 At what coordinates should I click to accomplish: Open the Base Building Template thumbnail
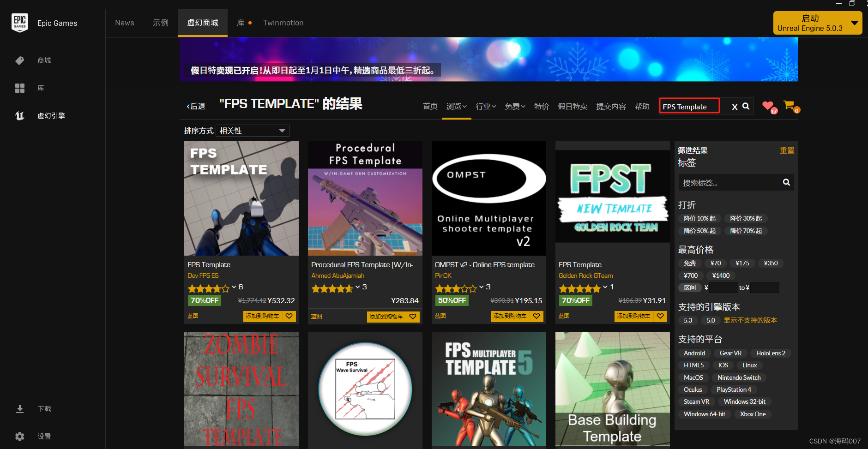pos(613,389)
